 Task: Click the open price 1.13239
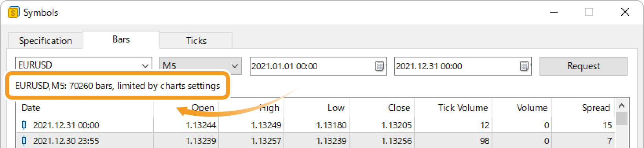coord(201,141)
